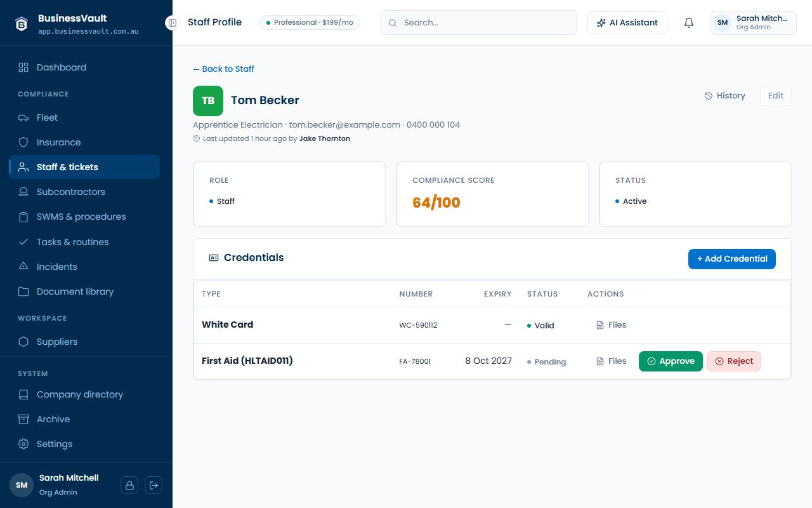Collapse the sidebar panel toggle
Viewport: 812px width, 508px height.
172,23
